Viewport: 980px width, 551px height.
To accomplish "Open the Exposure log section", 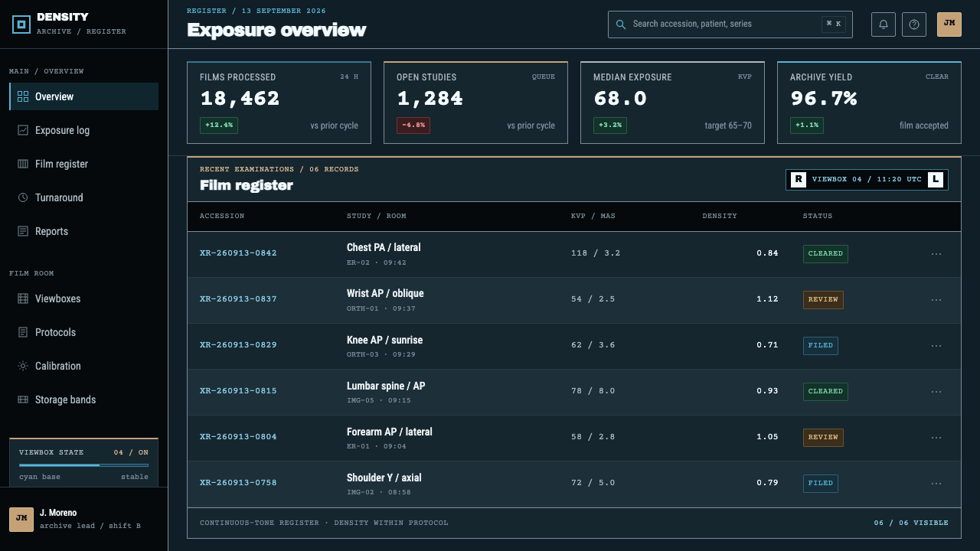I will tap(83, 130).
